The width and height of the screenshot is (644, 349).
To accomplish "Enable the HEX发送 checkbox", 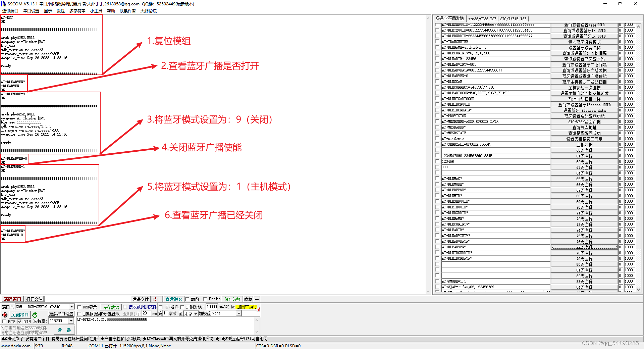I will pyautogui.click(x=161, y=307).
